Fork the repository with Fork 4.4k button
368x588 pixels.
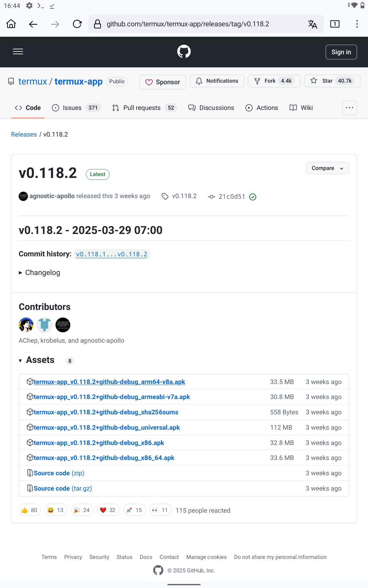274,81
